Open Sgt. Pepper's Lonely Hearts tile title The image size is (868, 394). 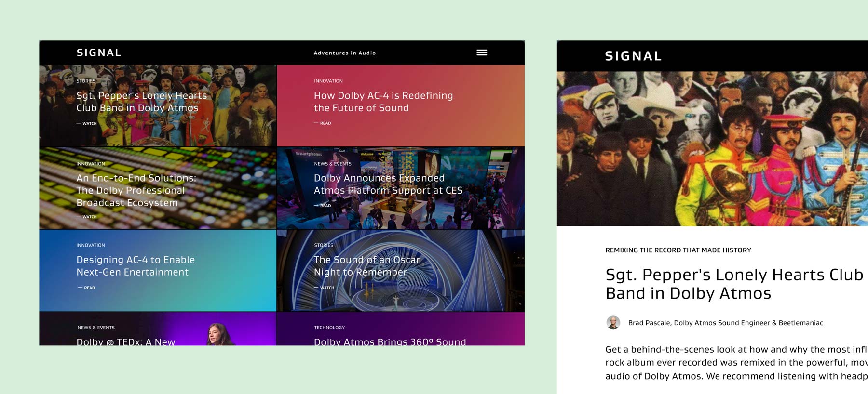click(x=142, y=102)
